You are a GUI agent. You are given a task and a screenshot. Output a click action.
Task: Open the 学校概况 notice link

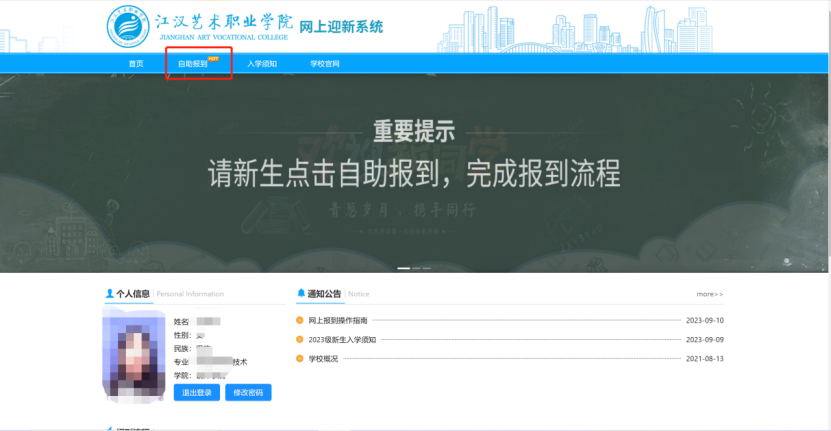coord(323,358)
